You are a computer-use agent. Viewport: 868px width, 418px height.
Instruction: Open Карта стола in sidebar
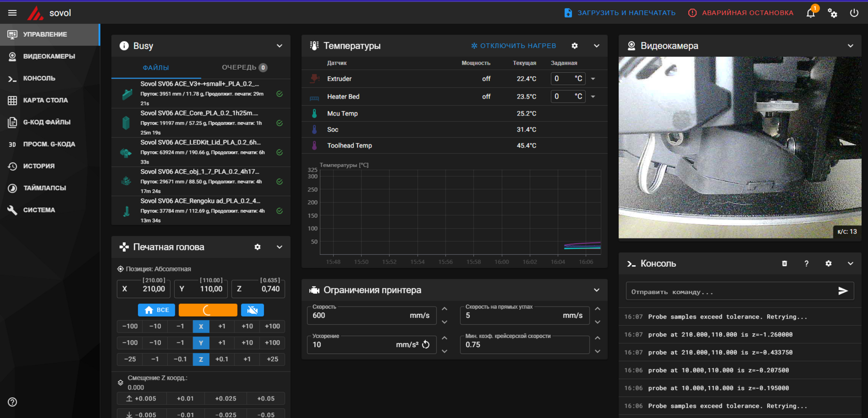point(45,100)
